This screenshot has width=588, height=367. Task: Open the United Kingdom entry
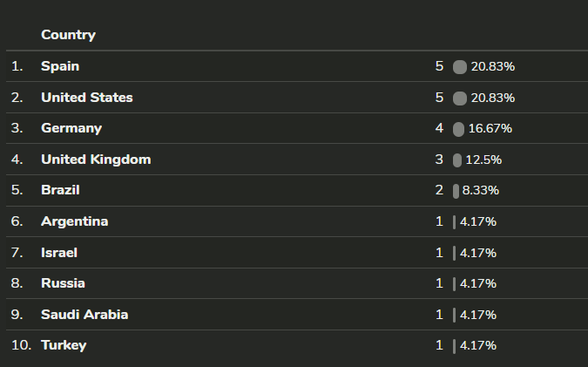95,160
